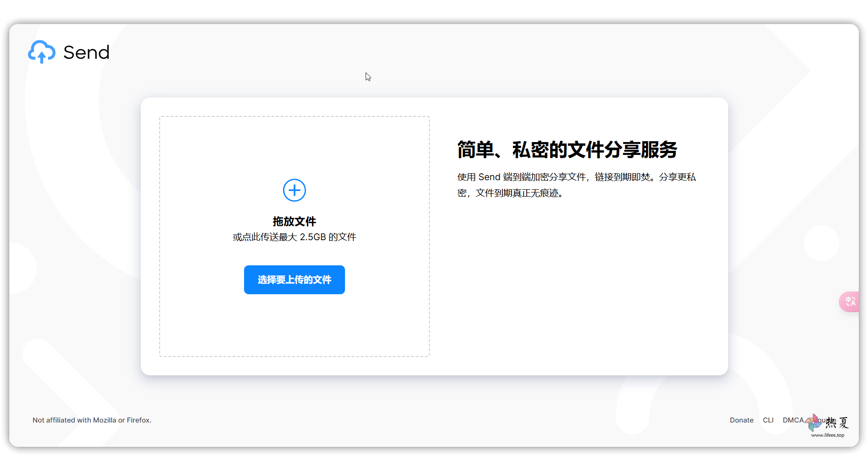Open the DMCA footer link

(x=793, y=420)
